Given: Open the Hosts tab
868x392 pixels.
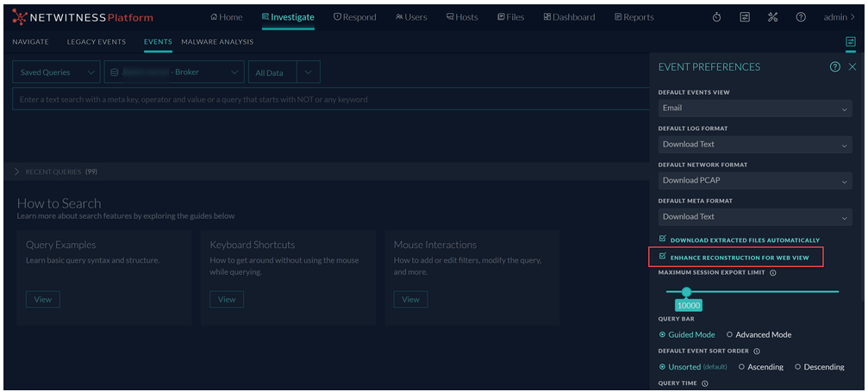Looking at the screenshot, I should pyautogui.click(x=462, y=17).
